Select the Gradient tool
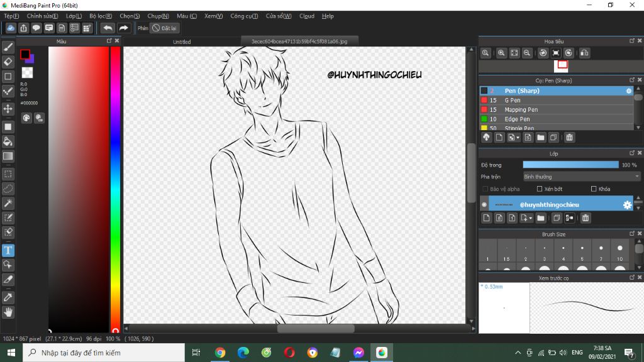The image size is (644, 362). point(8,156)
